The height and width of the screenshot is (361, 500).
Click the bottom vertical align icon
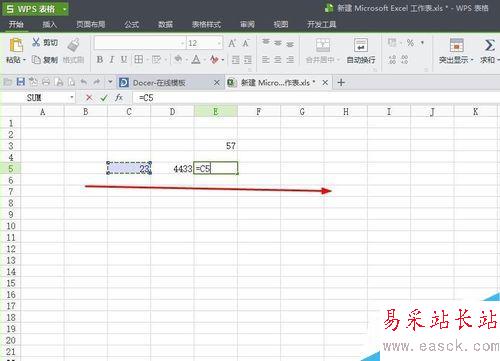pyautogui.click(x=290, y=44)
